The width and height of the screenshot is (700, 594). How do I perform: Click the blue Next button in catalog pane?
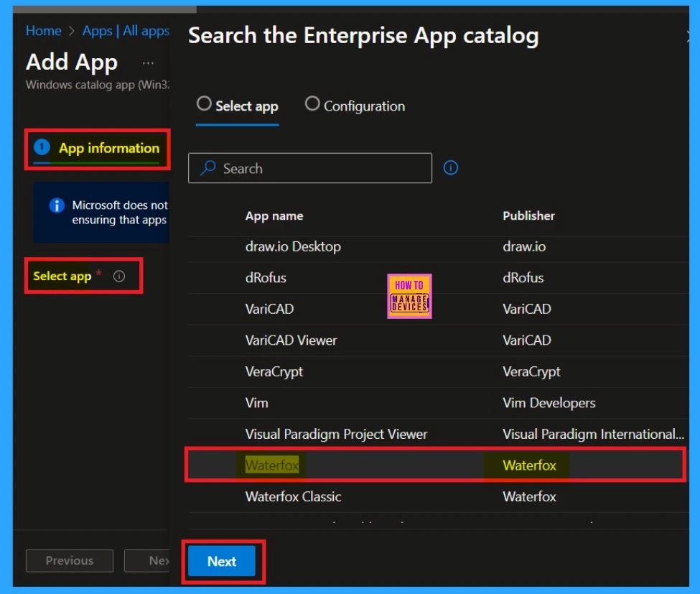point(222,561)
